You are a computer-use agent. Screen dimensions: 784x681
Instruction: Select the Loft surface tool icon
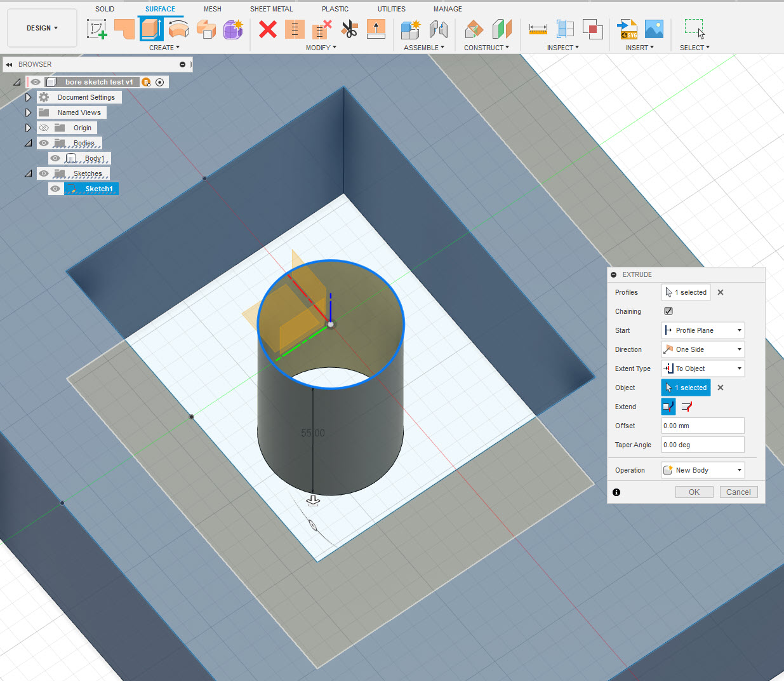tap(206, 29)
